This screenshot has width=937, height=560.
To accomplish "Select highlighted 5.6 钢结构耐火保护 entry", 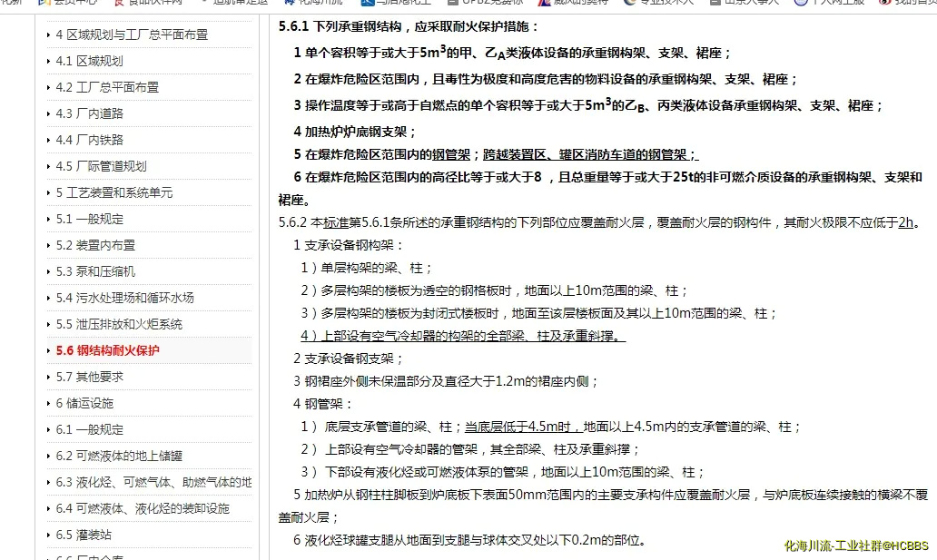I will 107,350.
